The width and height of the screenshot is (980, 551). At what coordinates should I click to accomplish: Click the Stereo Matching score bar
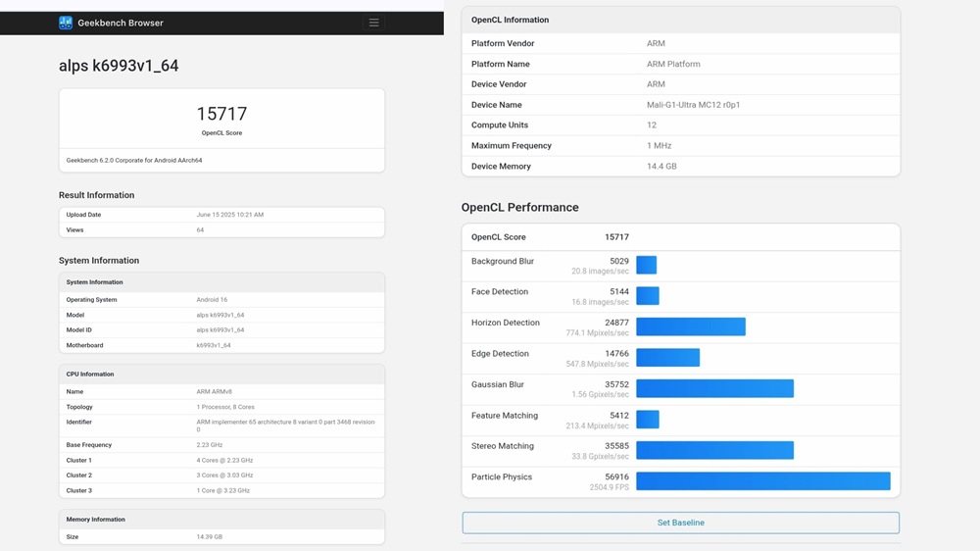[714, 450]
